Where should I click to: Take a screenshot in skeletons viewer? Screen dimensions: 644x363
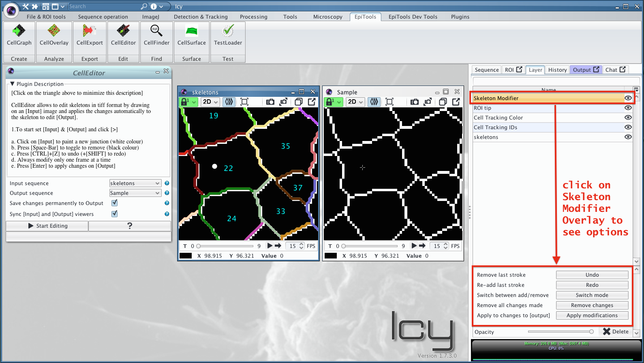coord(270,102)
